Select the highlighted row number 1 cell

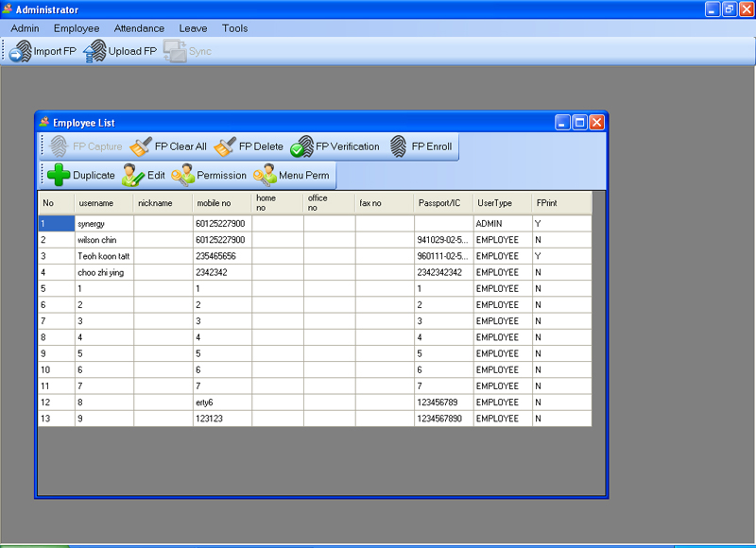coord(57,224)
